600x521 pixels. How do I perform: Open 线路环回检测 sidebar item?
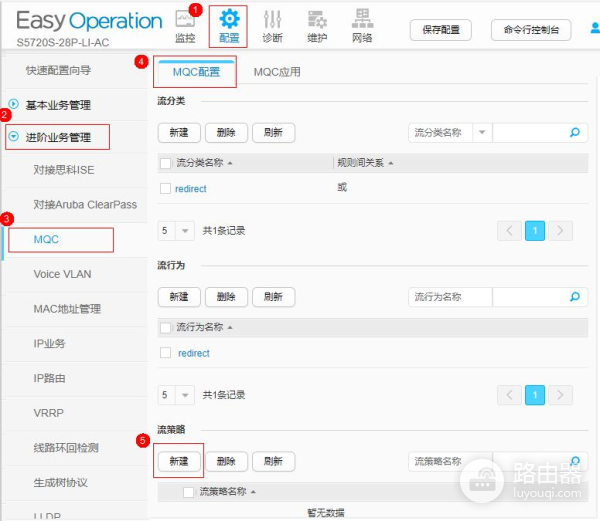(x=66, y=448)
